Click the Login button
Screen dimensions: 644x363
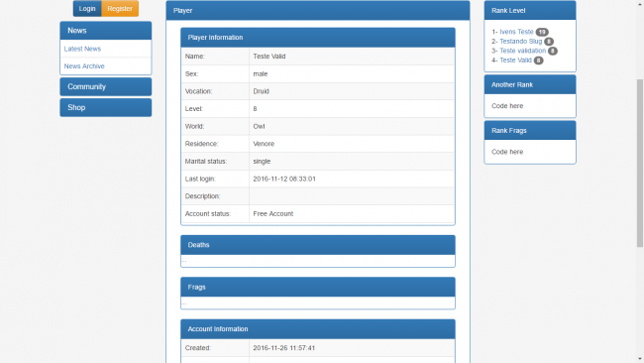(x=87, y=9)
